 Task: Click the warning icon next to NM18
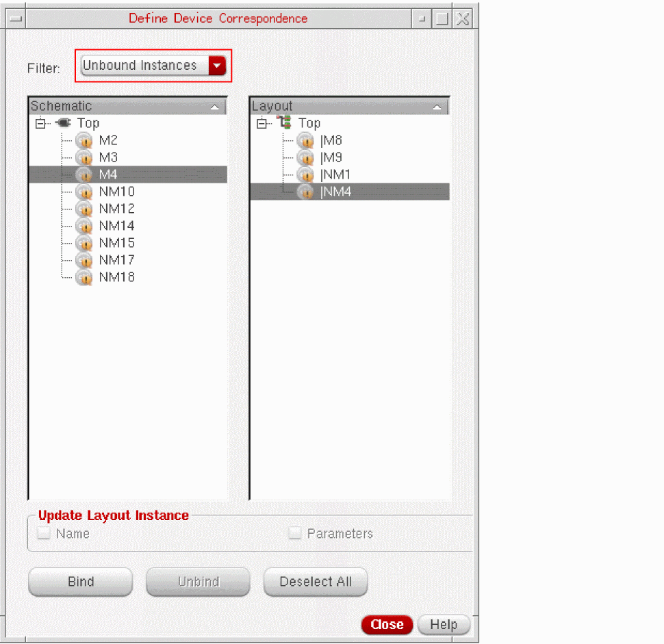84,277
